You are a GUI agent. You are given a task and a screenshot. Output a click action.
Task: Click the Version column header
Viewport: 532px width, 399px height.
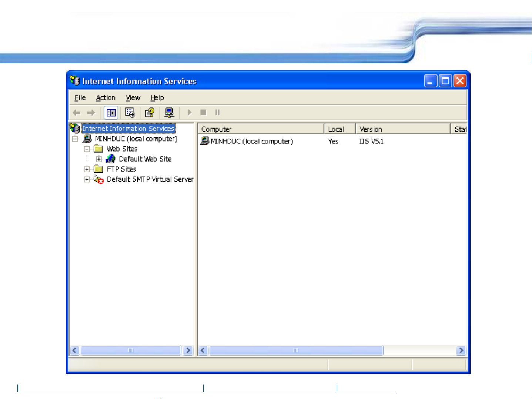click(x=402, y=129)
